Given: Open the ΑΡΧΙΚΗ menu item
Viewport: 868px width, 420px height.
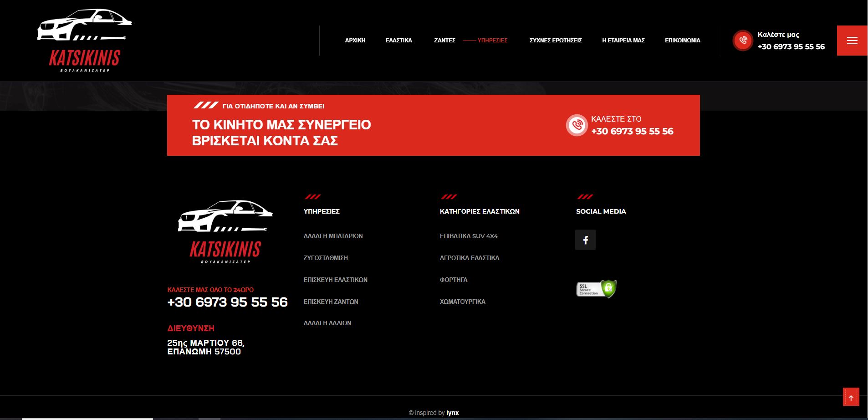Looking at the screenshot, I should (355, 41).
